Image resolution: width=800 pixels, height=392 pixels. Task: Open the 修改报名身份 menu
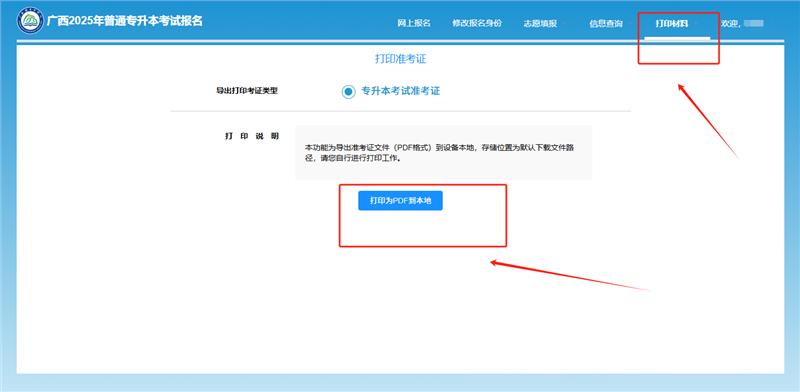coord(477,23)
